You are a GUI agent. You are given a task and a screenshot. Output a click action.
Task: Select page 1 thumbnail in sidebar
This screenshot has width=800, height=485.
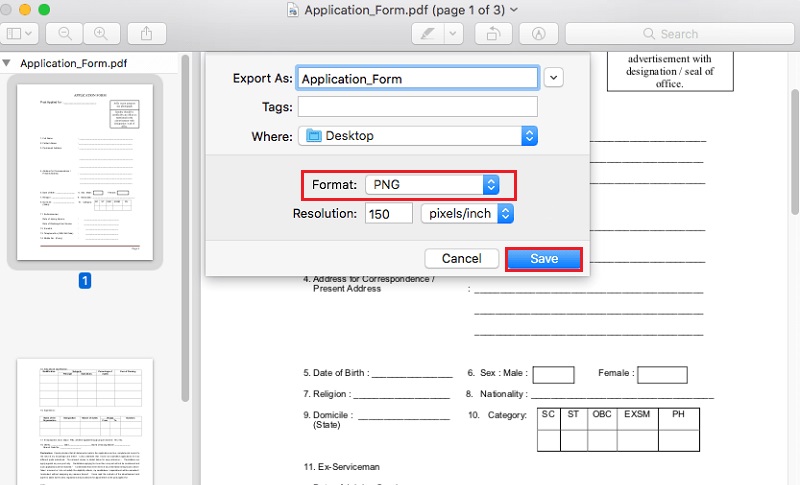[85, 172]
